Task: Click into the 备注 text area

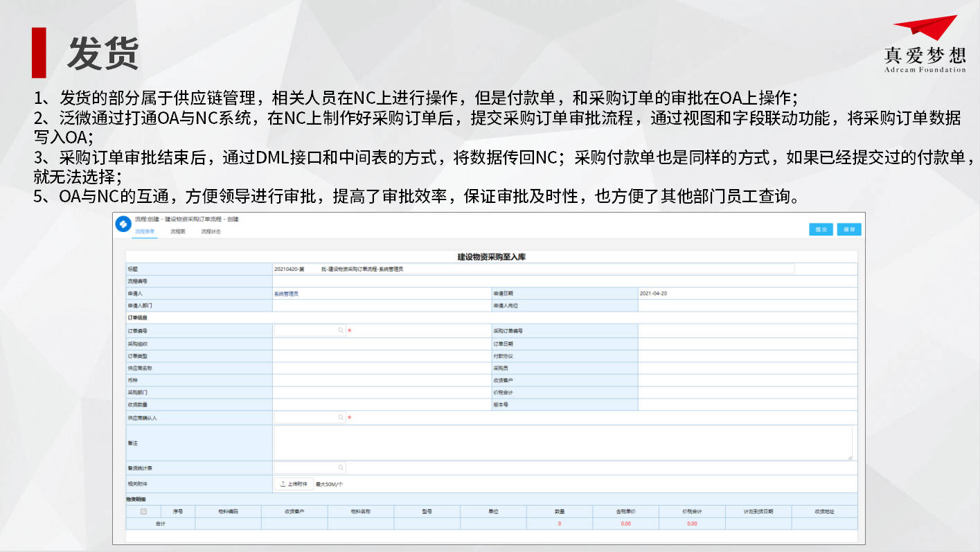Action: [562, 442]
